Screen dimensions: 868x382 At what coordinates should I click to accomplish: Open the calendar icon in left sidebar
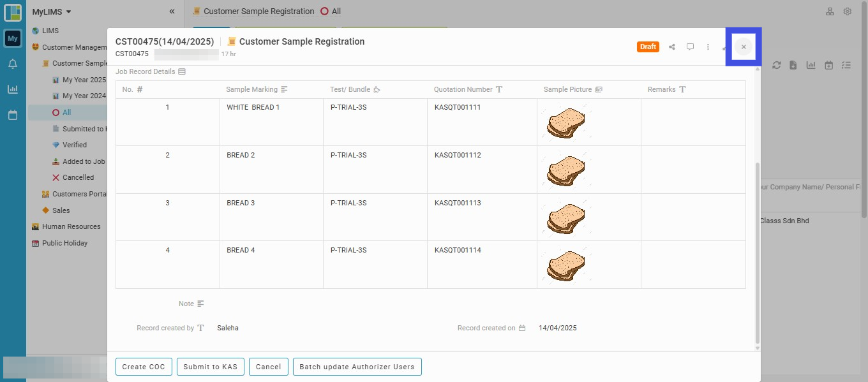click(13, 115)
